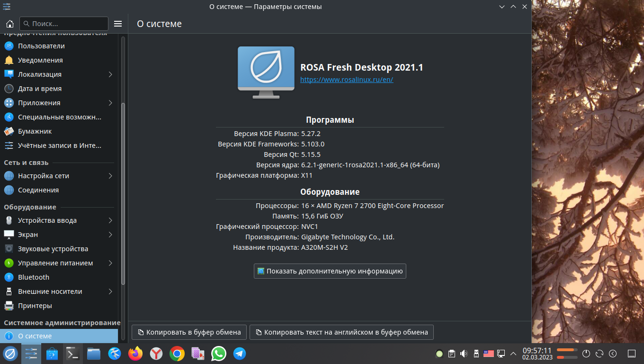The image size is (644, 364).
Task: Click the left chevron circle icon in the panel
Action: point(613,354)
